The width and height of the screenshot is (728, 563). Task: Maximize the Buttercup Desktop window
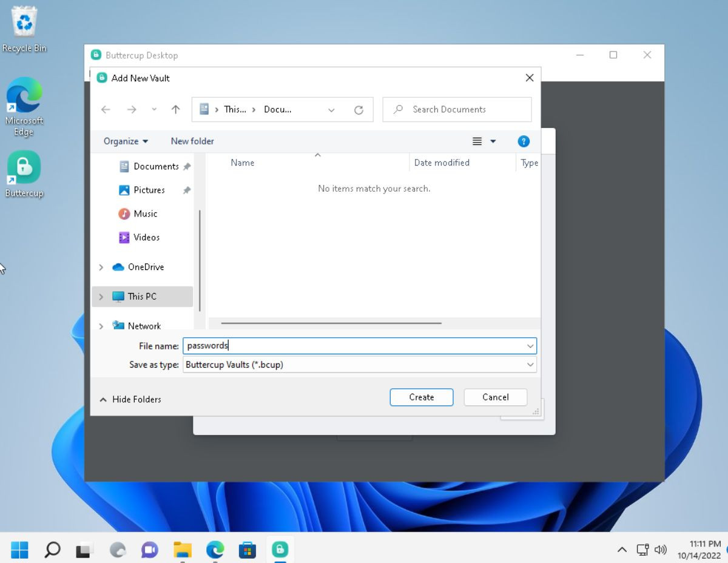pyautogui.click(x=613, y=55)
